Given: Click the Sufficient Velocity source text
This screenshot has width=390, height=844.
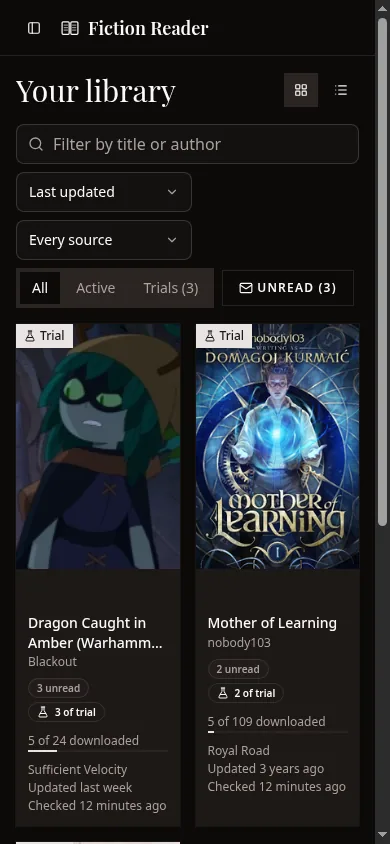Looking at the screenshot, I should click(x=77, y=770).
